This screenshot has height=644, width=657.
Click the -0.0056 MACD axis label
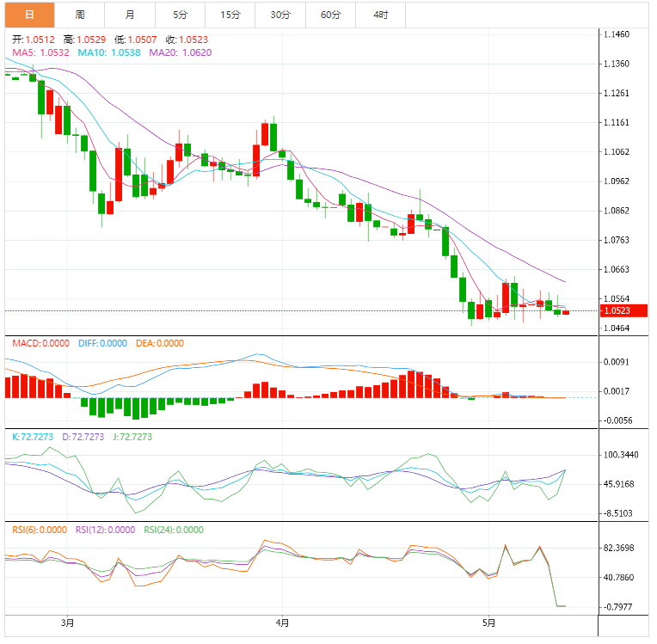[617, 420]
